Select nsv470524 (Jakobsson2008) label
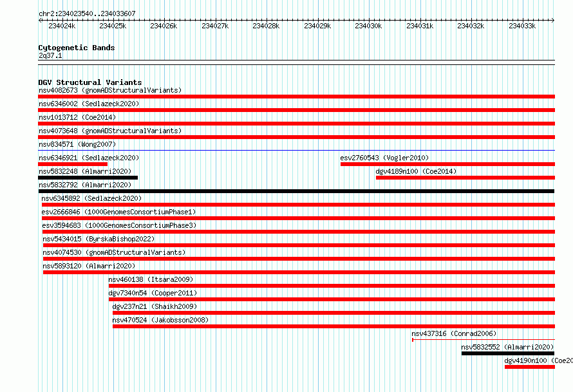Image resolution: width=573 pixels, height=392 pixels. point(160,320)
